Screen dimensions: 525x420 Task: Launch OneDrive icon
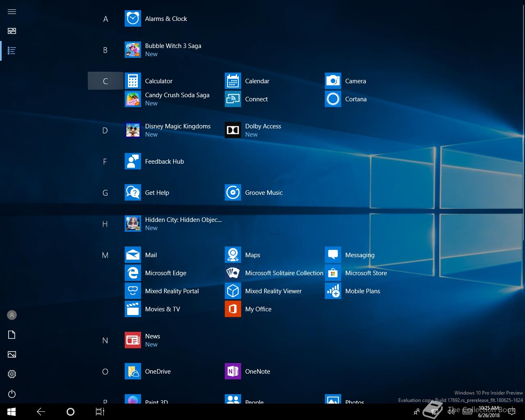[133, 372]
